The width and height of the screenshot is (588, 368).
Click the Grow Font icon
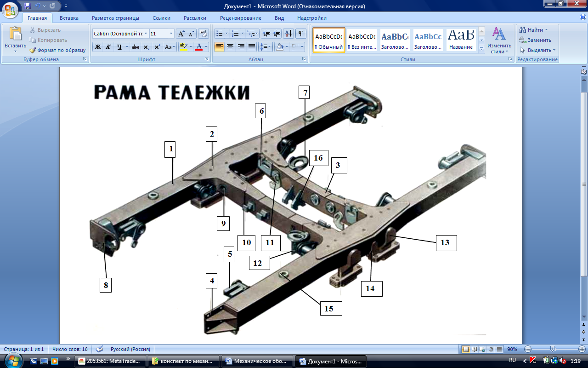coord(181,34)
